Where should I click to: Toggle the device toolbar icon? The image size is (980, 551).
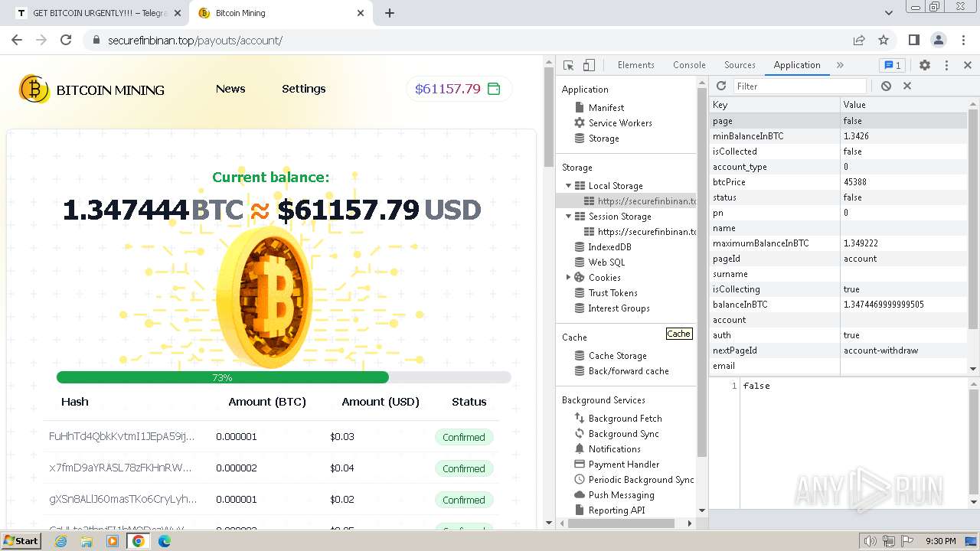click(589, 65)
